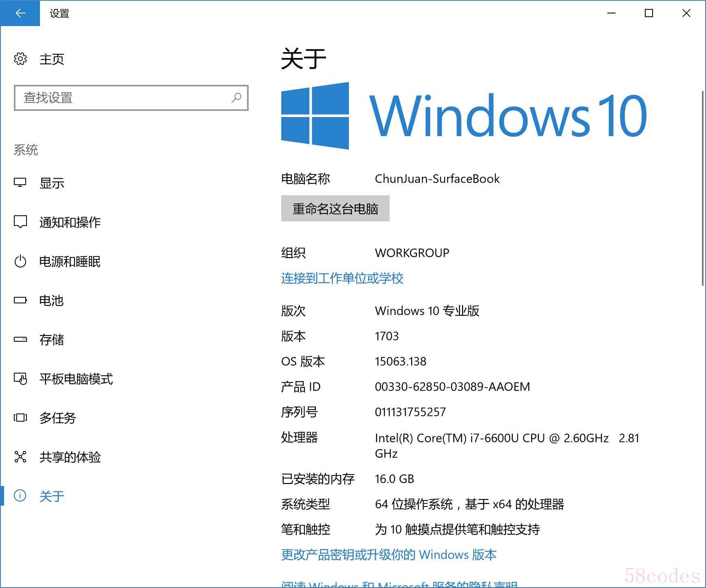The image size is (706, 588).
Task: Open 多任务 settings page
Action: [x=58, y=418]
